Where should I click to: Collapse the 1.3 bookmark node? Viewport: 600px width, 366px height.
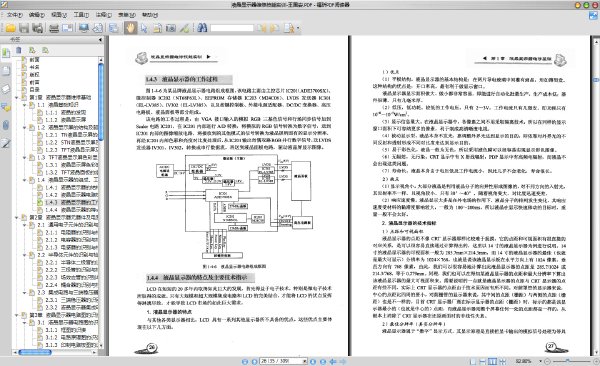click(x=25, y=157)
